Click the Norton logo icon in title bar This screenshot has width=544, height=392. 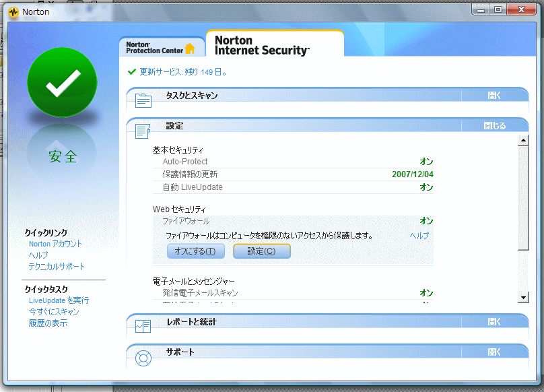[13, 12]
